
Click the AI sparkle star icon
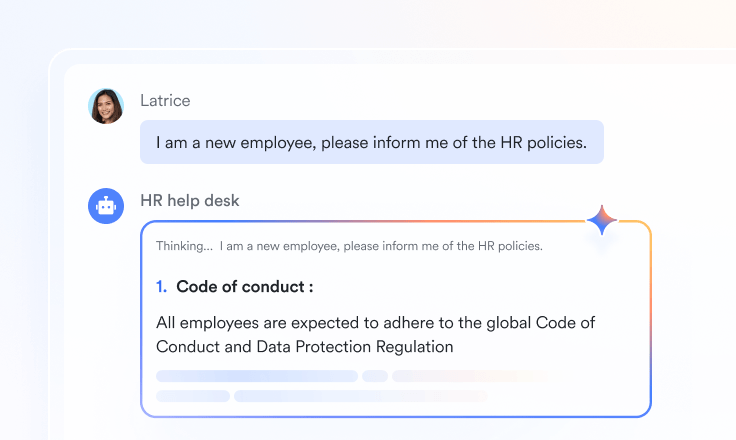coord(602,221)
